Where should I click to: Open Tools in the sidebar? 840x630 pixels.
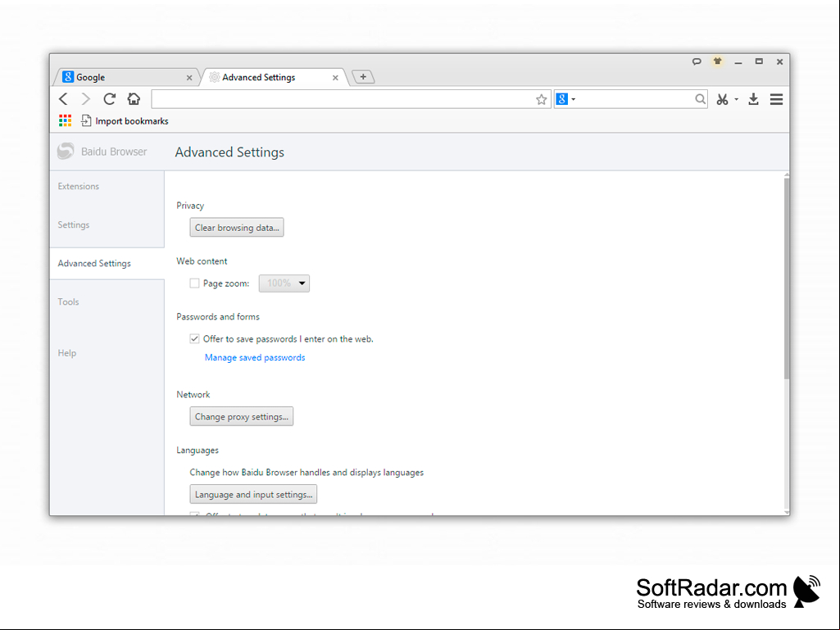coord(69,302)
